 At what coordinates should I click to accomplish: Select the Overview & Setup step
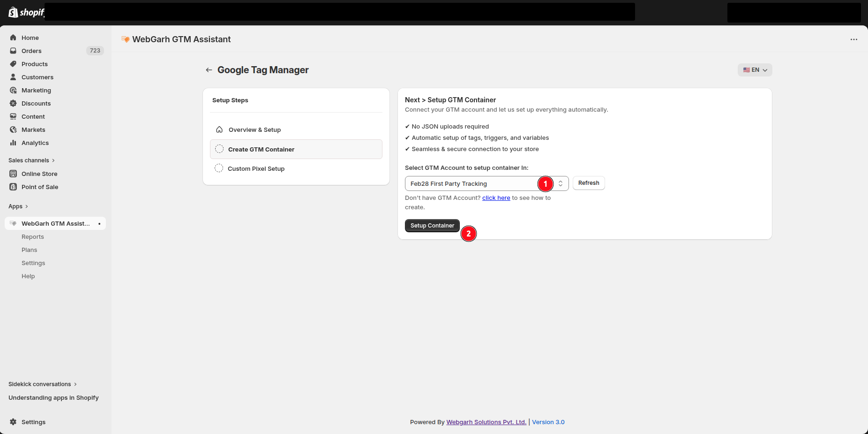tap(296, 129)
